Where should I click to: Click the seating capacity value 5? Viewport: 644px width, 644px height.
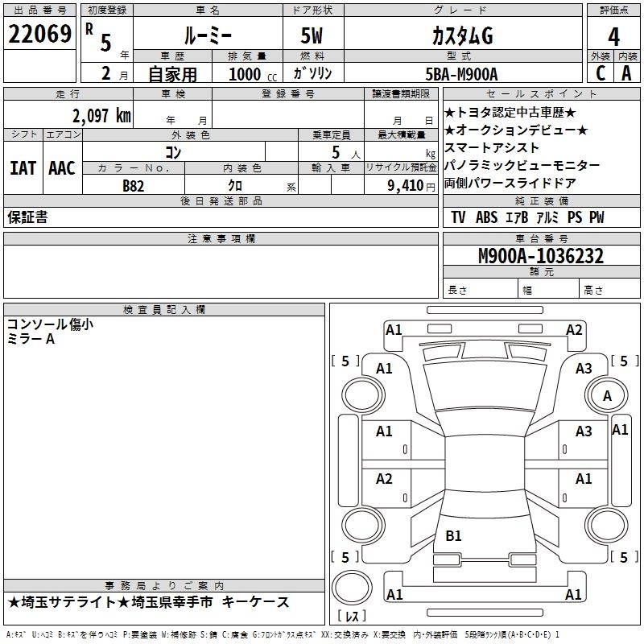pos(336,152)
